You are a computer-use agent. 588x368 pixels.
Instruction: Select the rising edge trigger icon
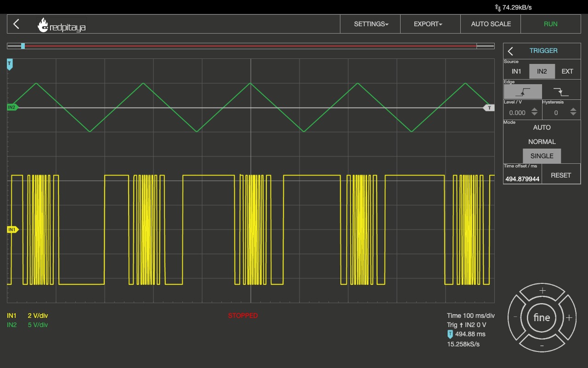[523, 92]
